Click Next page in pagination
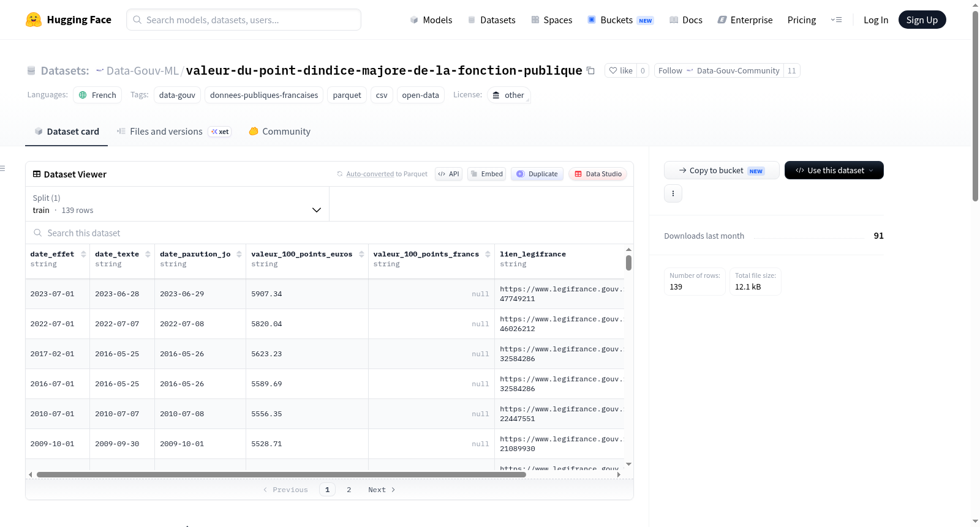The width and height of the screenshot is (980, 527). (x=382, y=490)
